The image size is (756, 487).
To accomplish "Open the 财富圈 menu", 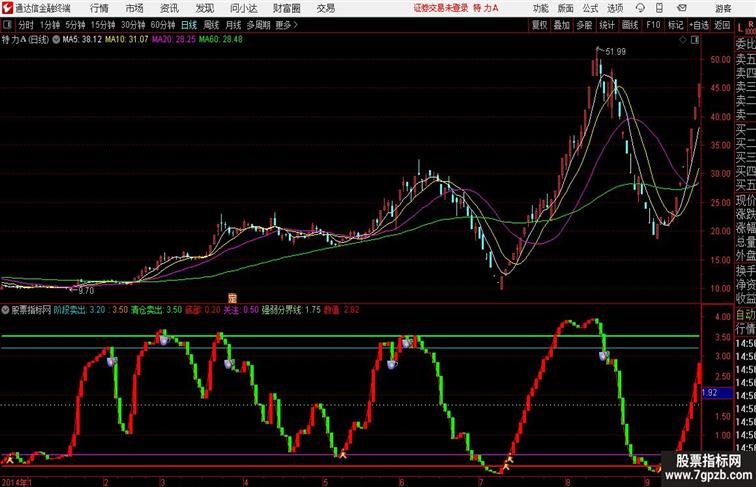I will tap(286, 8).
